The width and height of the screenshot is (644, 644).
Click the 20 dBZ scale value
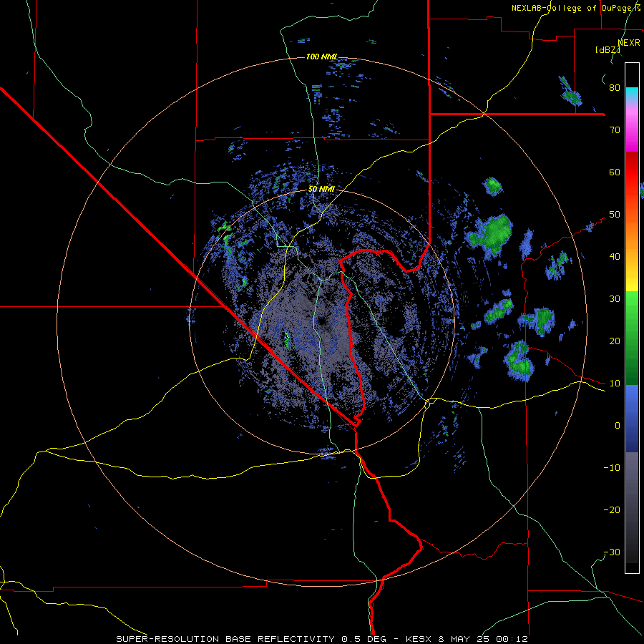tap(615, 341)
